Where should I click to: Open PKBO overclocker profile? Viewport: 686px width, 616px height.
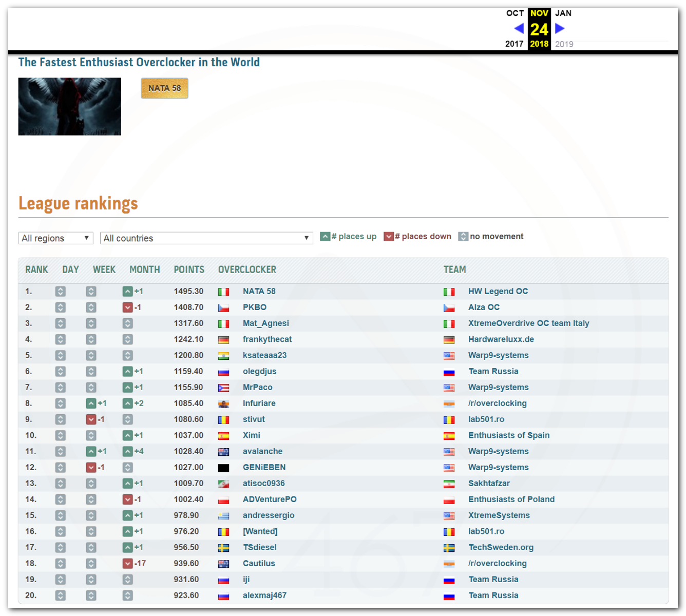click(255, 307)
